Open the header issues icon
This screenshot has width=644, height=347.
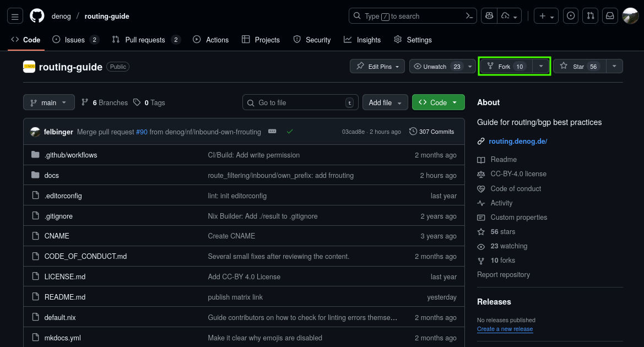click(571, 16)
